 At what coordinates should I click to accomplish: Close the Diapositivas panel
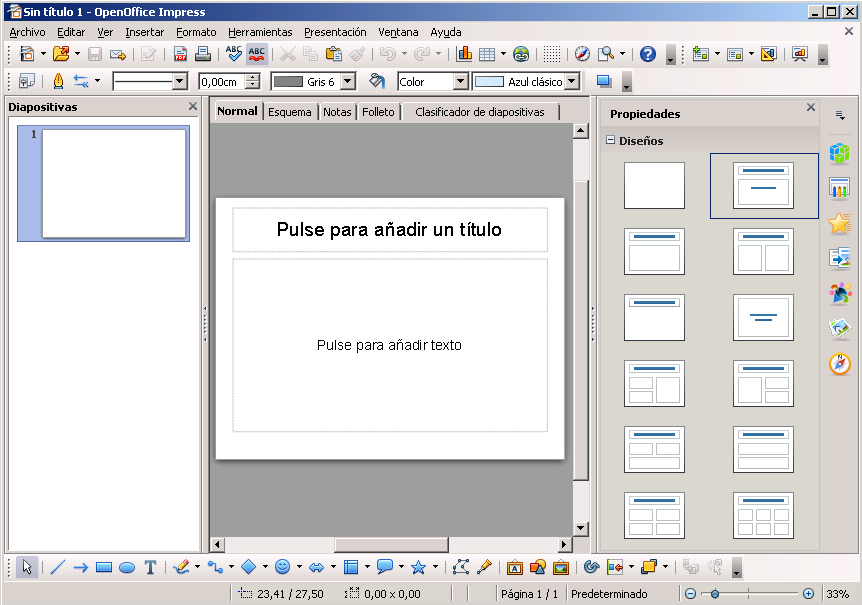pyautogui.click(x=192, y=106)
